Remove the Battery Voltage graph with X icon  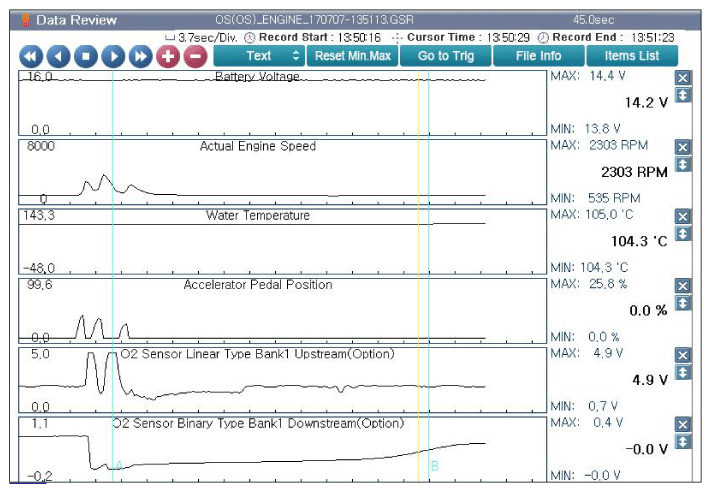(683, 78)
